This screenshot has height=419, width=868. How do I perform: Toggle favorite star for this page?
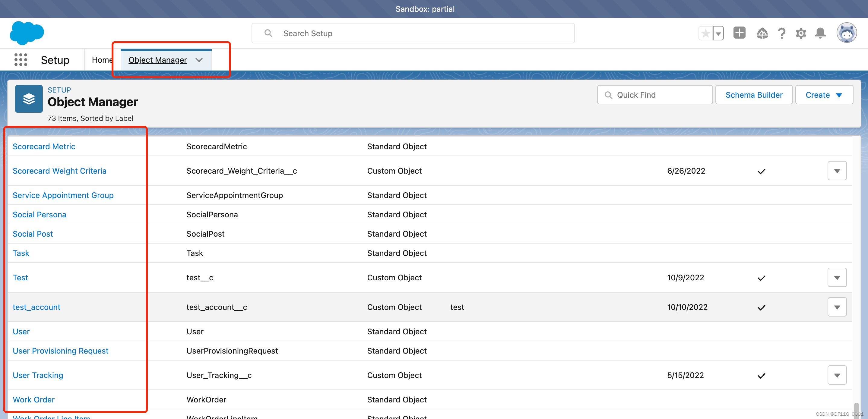tap(705, 33)
